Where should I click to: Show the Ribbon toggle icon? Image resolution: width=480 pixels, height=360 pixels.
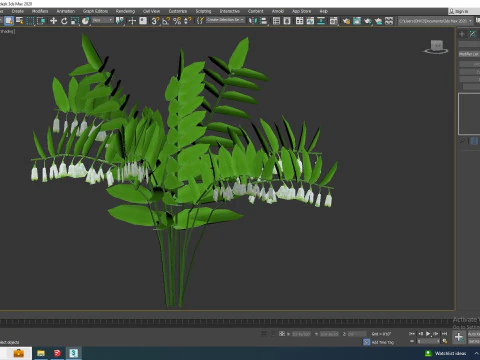(300, 21)
